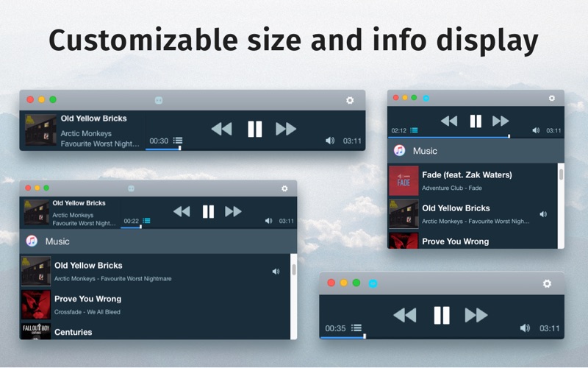Click blue titlebar icon in 00:35 window
This screenshot has width=588, height=368.
(x=373, y=283)
